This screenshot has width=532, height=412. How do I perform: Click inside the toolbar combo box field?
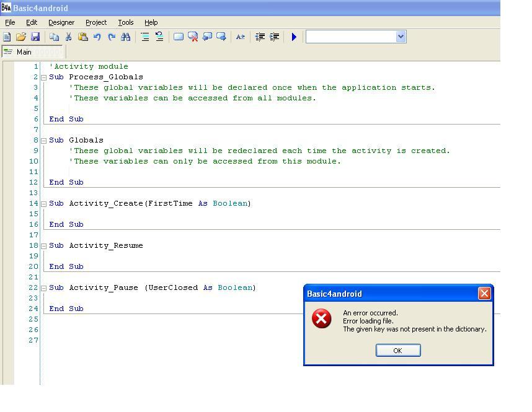tap(351, 37)
